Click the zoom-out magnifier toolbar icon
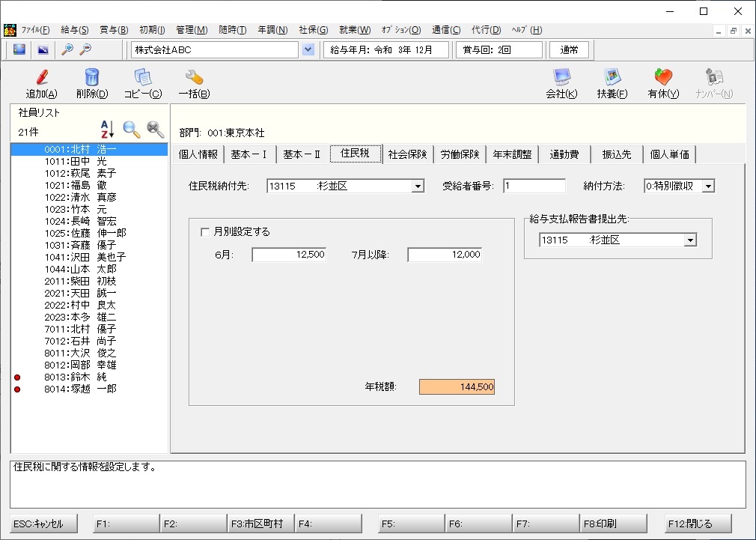Viewport: 756px width, 540px height. 85,49
